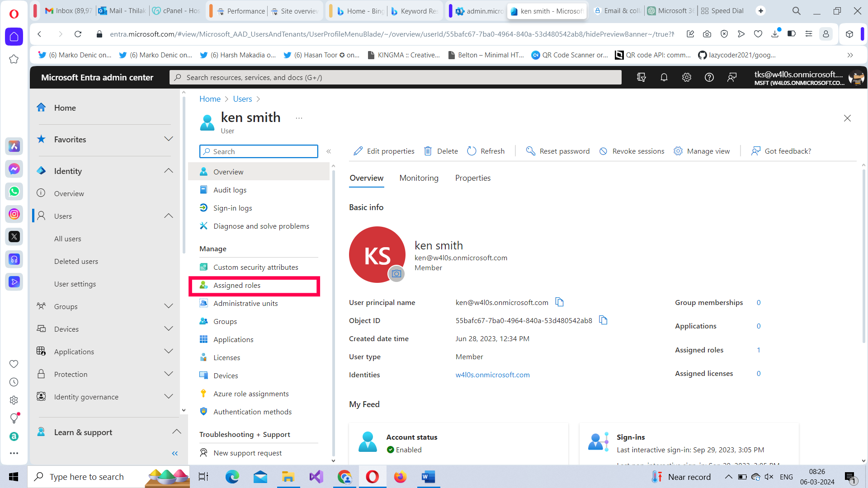The width and height of the screenshot is (868, 488).
Task: Expand Identity governance section
Action: [169, 397]
